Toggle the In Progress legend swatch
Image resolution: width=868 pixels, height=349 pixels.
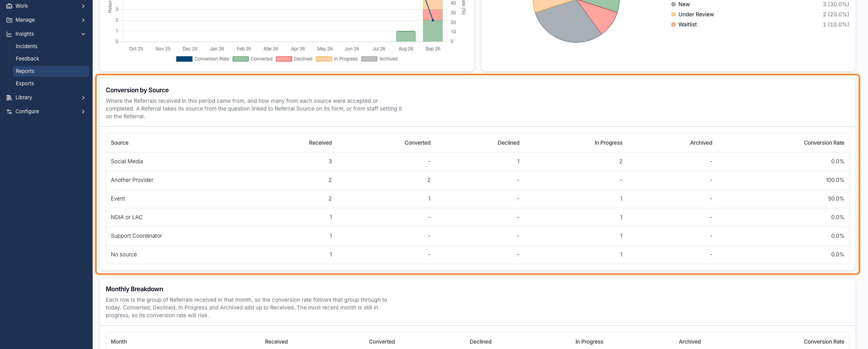pos(324,59)
